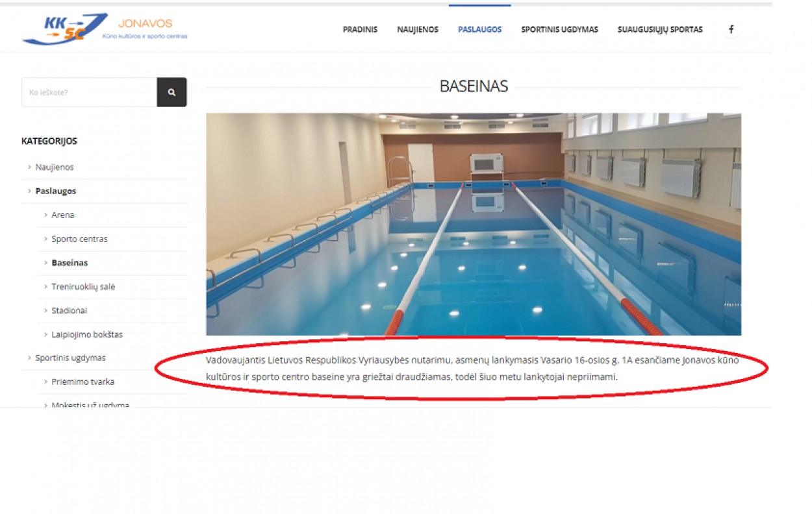Open the Facebook icon link
Image resolution: width=812 pixels, height=514 pixels.
(731, 29)
